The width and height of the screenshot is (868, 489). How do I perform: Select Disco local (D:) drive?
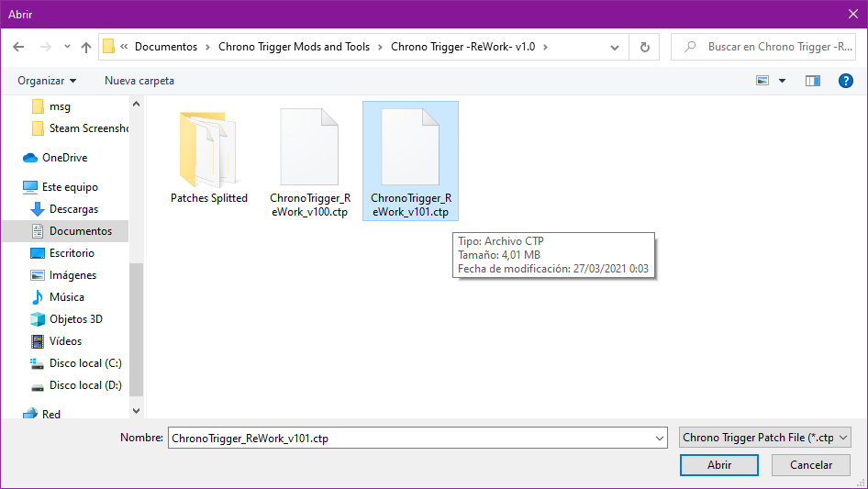click(75, 385)
